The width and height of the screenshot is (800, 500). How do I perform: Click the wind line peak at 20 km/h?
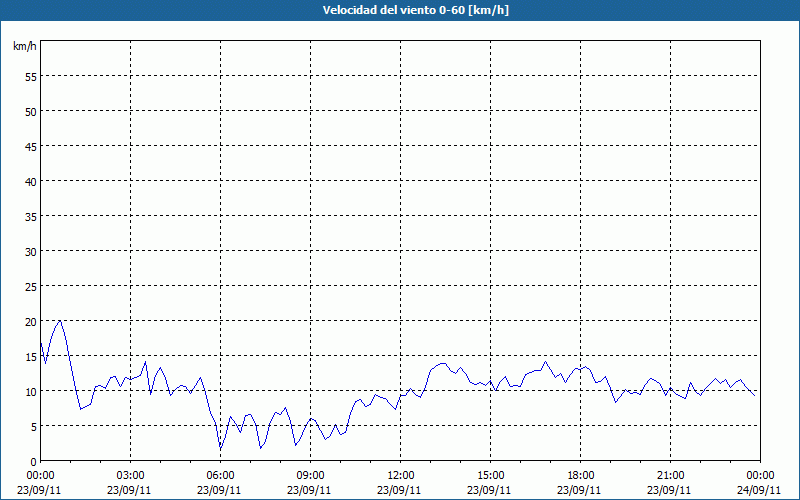[x=60, y=321]
